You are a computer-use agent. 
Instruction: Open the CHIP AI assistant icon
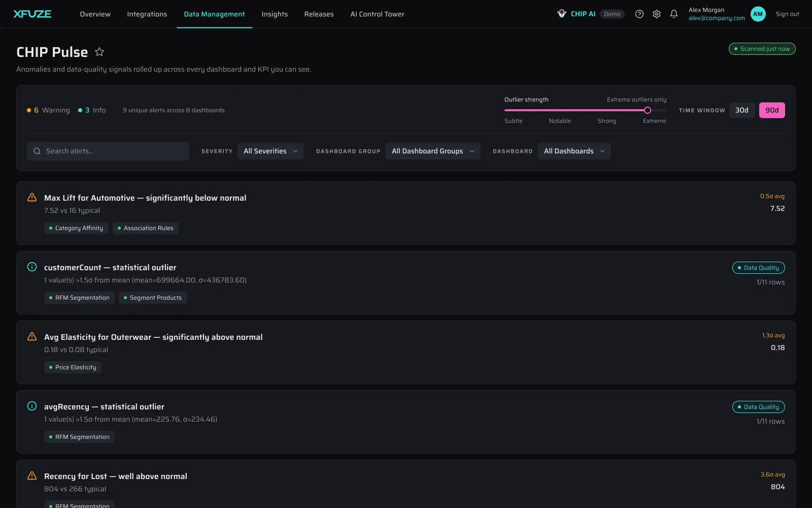pyautogui.click(x=562, y=14)
